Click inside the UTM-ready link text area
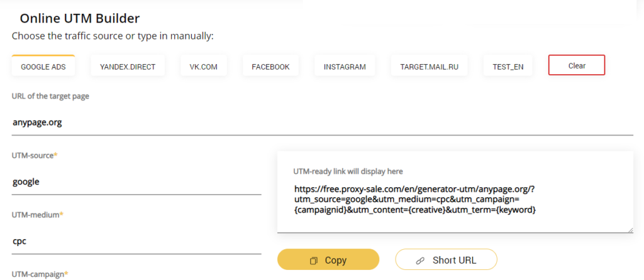Image resolution: width=644 pixels, height=280 pixels. [455, 200]
